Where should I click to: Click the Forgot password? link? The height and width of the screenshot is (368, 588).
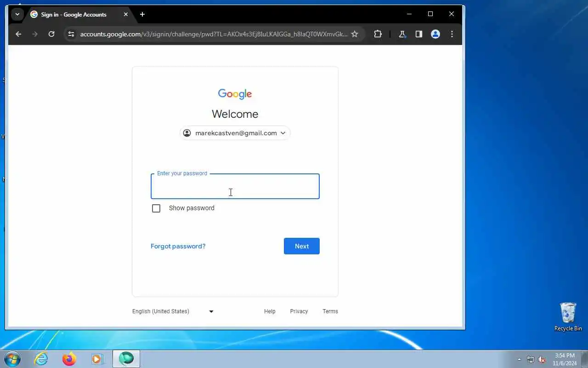(x=178, y=246)
